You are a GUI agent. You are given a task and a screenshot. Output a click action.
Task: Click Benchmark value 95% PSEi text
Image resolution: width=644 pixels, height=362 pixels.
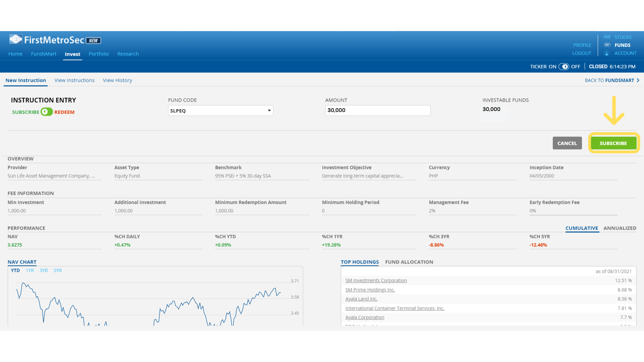coord(243,176)
